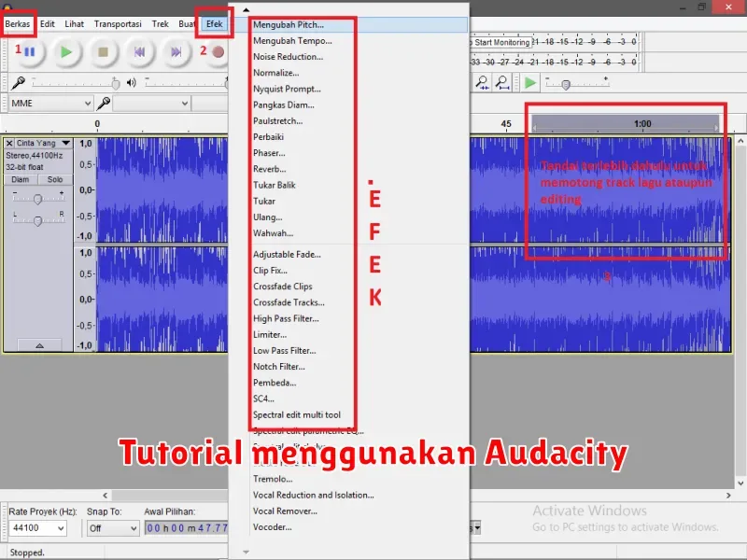
Task: Click the track gain slider knob
Action: [37, 199]
